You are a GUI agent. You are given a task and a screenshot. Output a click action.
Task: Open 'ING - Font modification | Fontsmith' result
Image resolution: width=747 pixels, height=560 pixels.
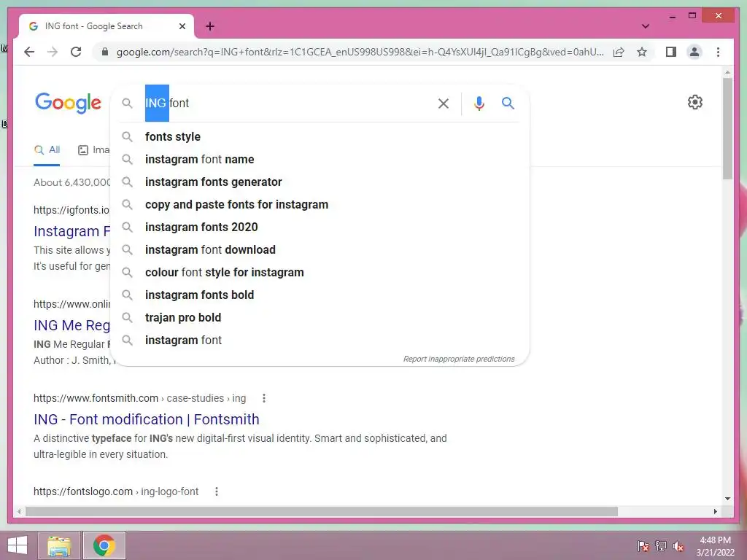pos(146,419)
